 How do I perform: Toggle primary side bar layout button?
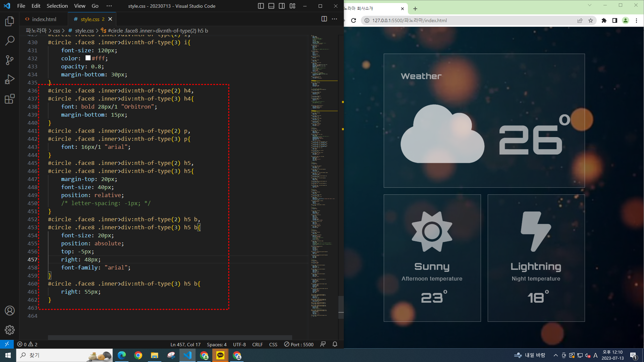tap(261, 6)
